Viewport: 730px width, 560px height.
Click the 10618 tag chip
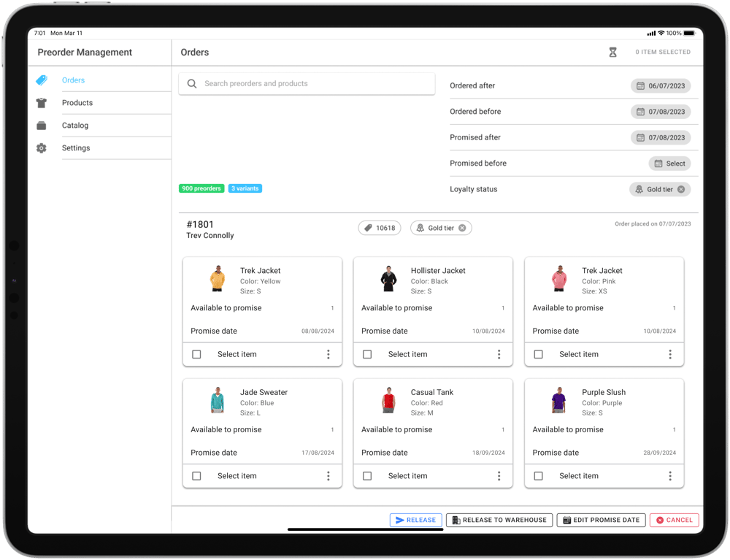tap(380, 228)
